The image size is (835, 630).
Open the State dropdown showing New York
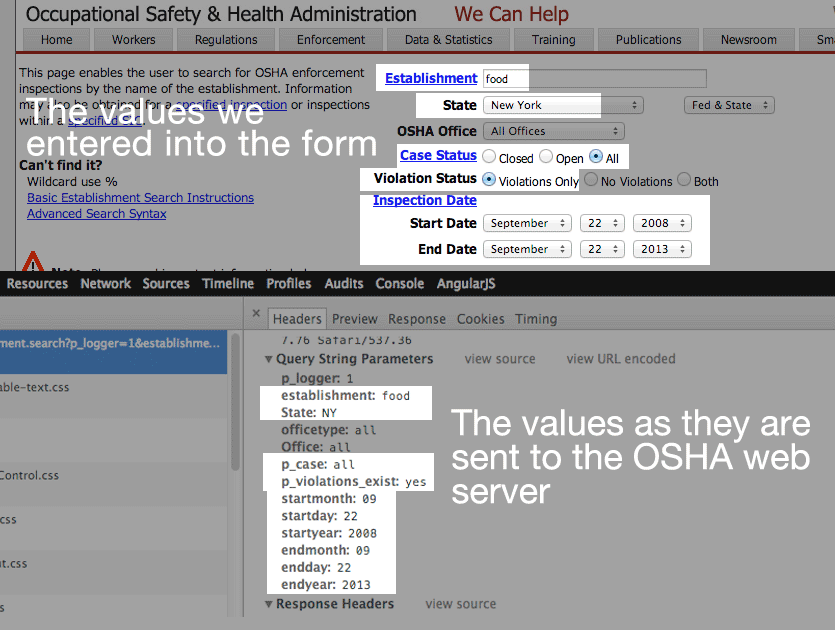pos(563,105)
